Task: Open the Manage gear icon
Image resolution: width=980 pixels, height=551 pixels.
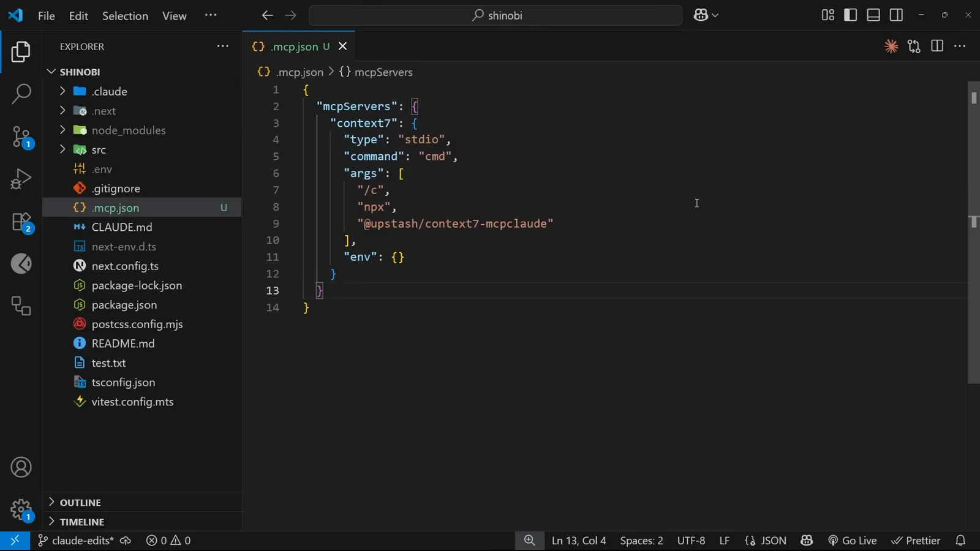Action: click(21, 509)
